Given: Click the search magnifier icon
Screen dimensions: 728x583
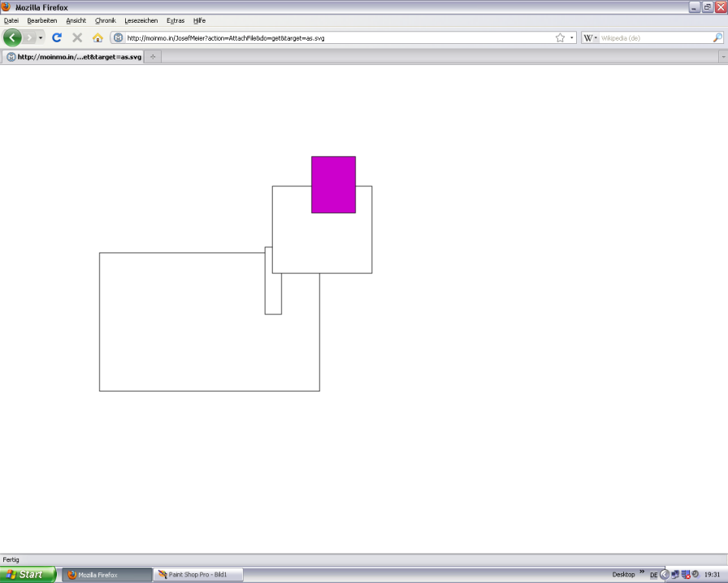Looking at the screenshot, I should pyautogui.click(x=717, y=37).
